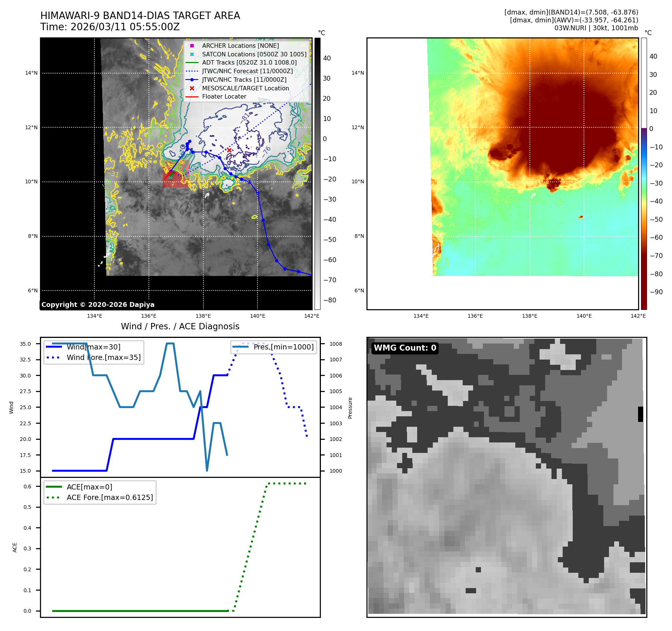Click the green ADT Tracks legend line
The width and height of the screenshot is (672, 631).
click(192, 63)
